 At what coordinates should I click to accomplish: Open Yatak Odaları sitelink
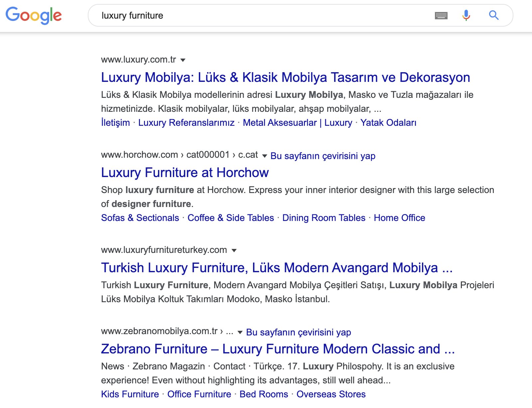[388, 122]
